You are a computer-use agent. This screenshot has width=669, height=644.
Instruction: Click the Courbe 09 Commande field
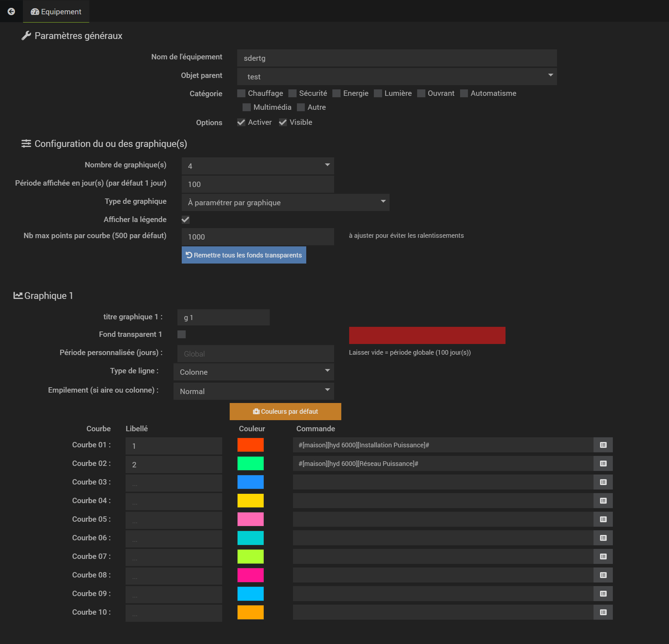pos(443,594)
